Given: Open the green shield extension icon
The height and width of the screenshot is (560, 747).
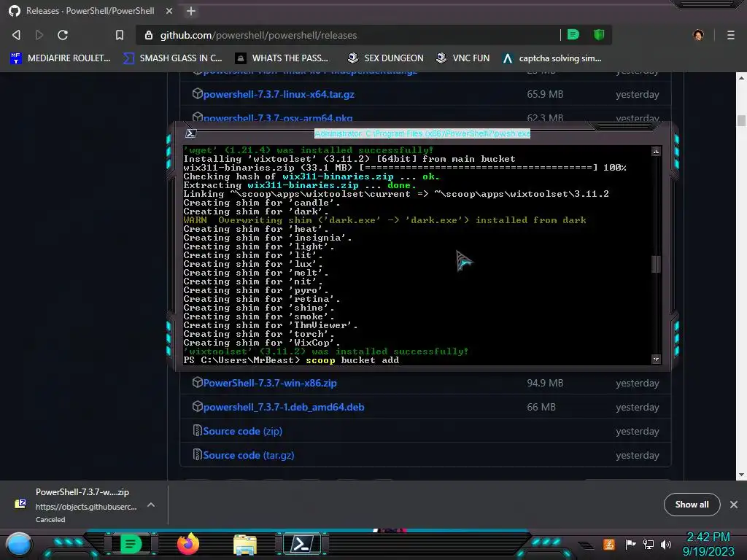Looking at the screenshot, I should [x=599, y=34].
